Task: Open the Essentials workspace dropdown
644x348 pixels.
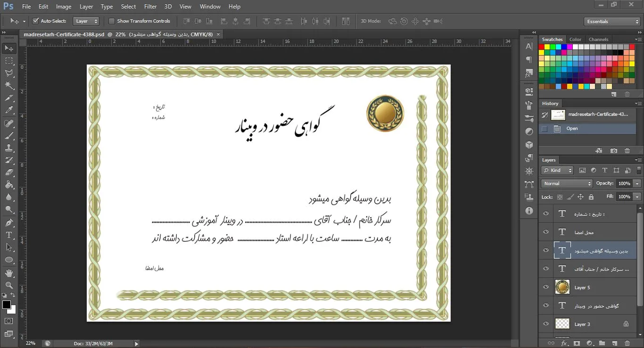Action: (x=611, y=22)
